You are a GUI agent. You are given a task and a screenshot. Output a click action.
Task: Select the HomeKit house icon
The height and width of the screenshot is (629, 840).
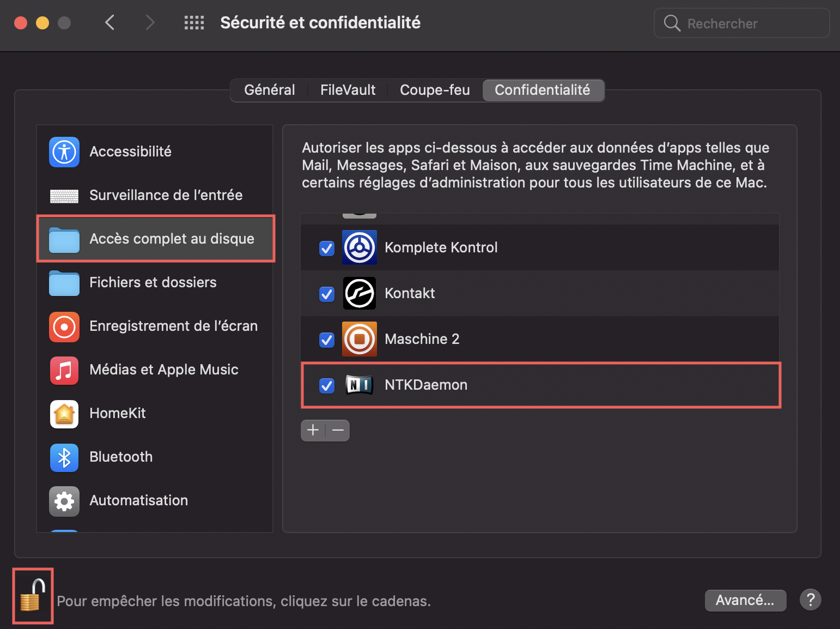tap(64, 414)
